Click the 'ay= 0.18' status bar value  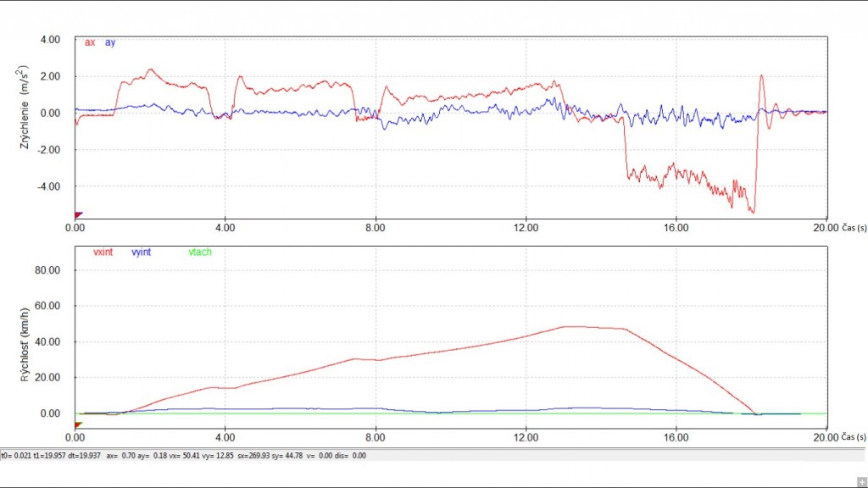(x=153, y=456)
